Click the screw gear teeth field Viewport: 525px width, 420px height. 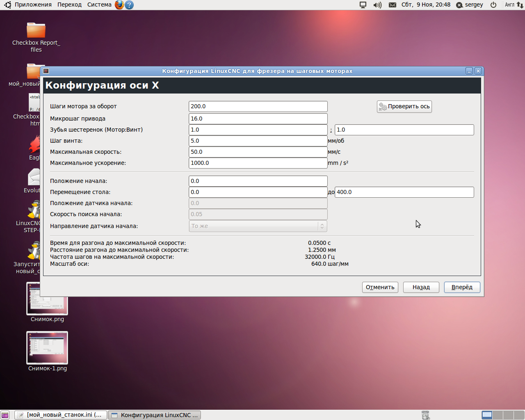point(404,130)
